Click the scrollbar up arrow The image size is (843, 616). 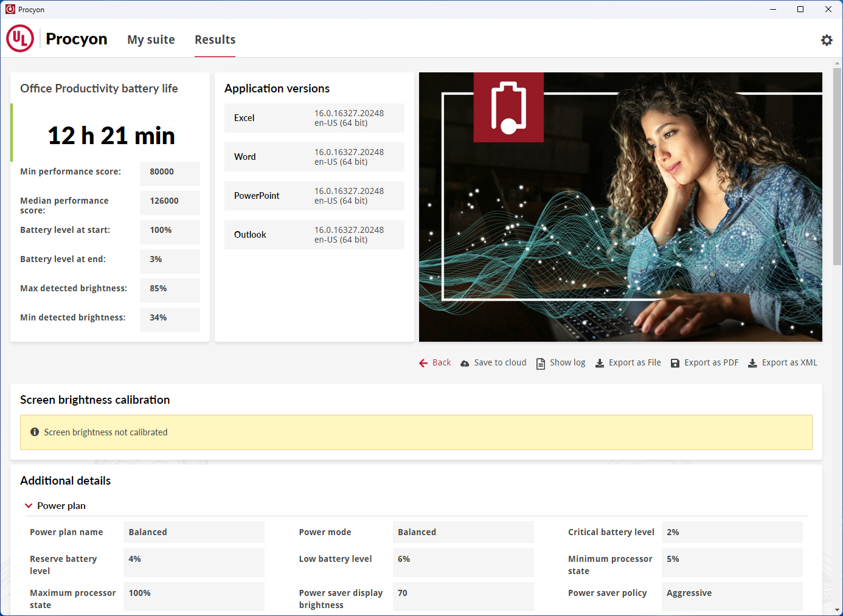838,63
